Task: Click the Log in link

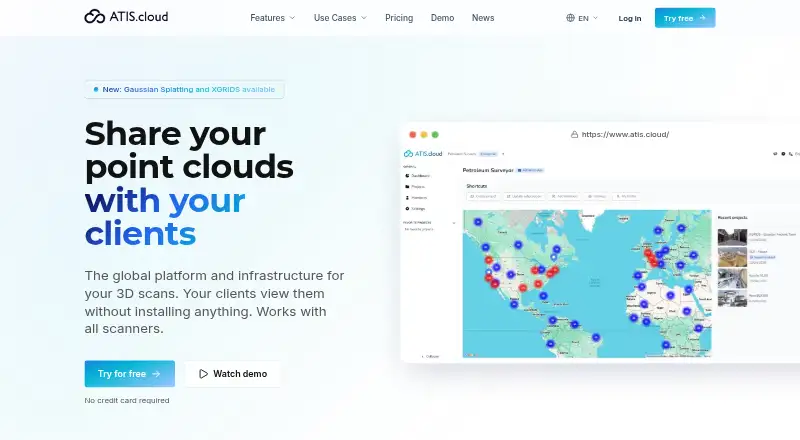Action: point(630,18)
